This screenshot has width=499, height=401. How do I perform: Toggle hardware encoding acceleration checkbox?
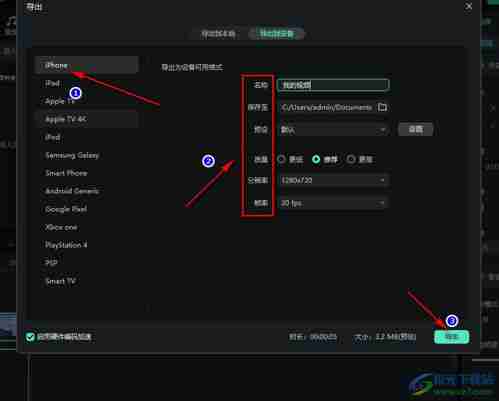click(x=30, y=337)
